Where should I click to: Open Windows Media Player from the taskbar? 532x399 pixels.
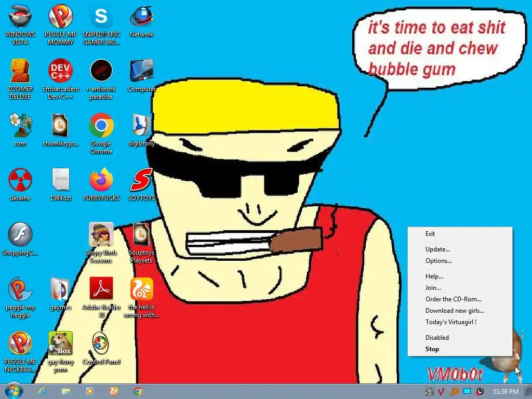pyautogui.click(x=90, y=392)
